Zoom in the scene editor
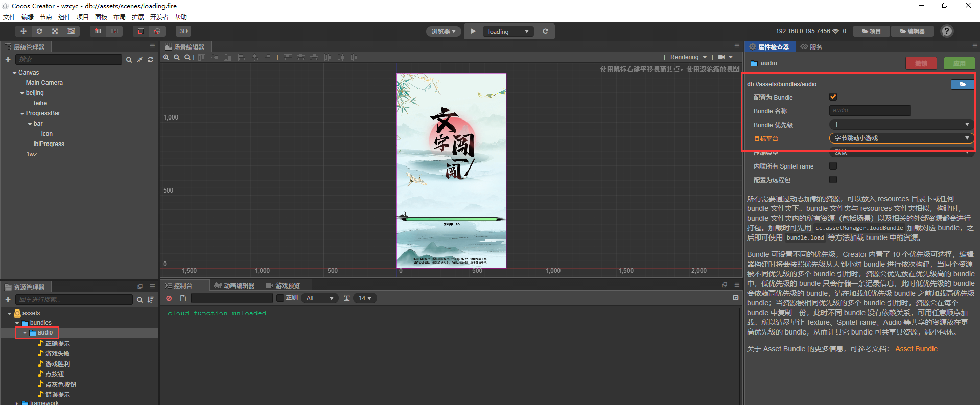 [x=166, y=57]
